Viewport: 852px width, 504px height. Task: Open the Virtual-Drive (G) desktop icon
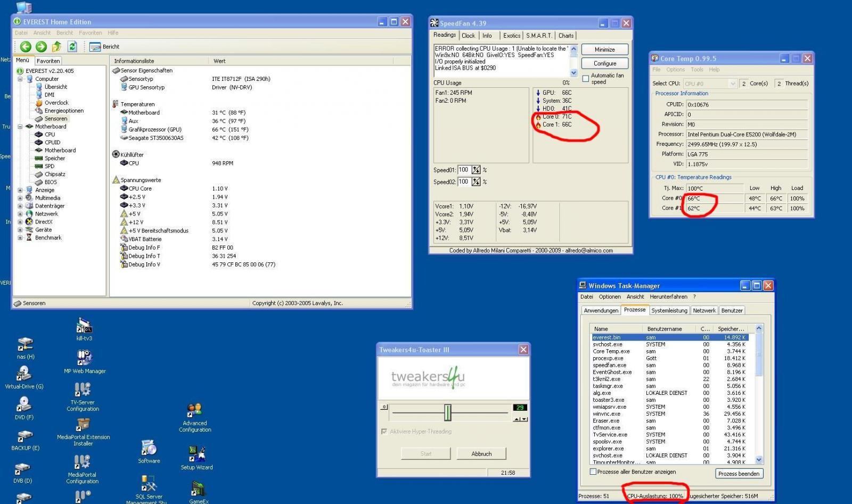point(24,378)
